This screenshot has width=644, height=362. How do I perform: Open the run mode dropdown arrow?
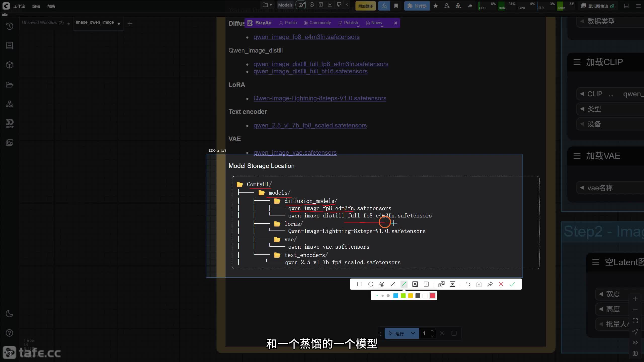coord(413,333)
